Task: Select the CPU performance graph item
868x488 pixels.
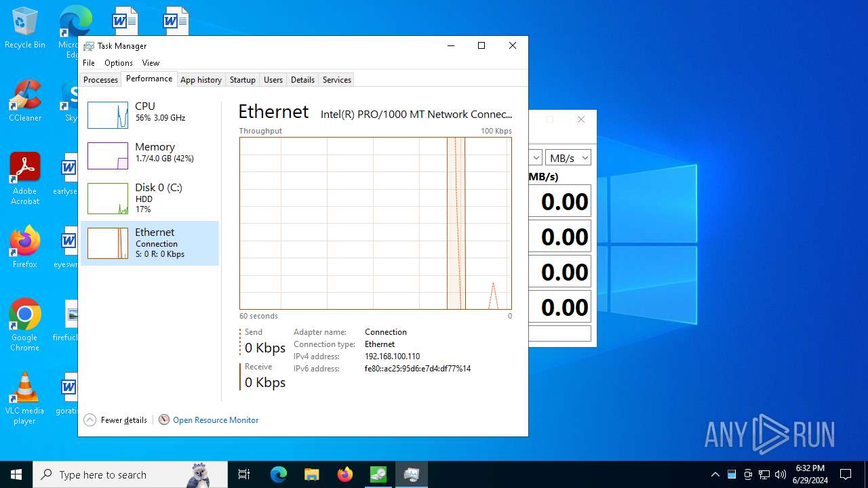Action: [150, 115]
